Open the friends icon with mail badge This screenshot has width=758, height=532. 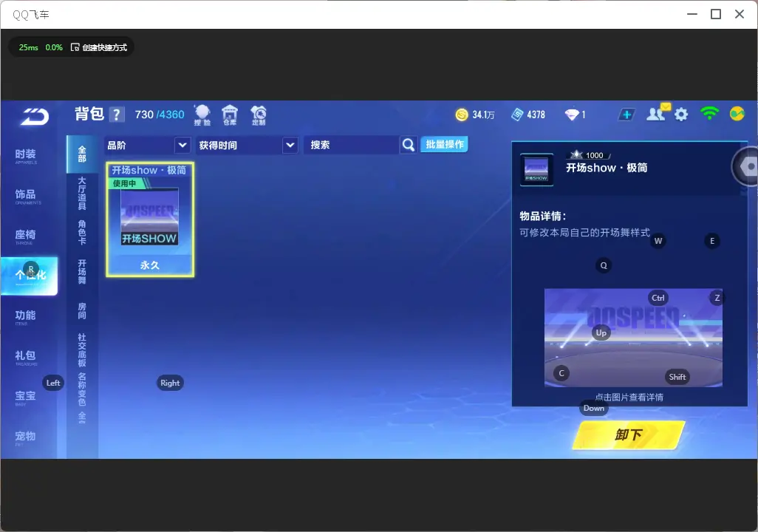pos(658,114)
